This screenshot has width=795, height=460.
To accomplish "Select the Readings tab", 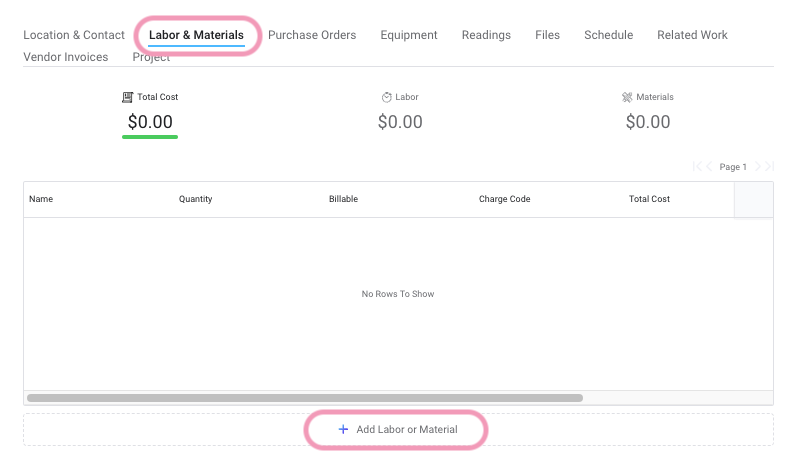I will click(x=486, y=35).
